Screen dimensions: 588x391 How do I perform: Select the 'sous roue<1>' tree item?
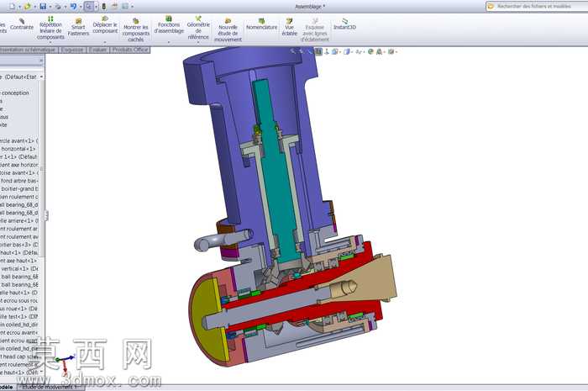[x=19, y=309]
